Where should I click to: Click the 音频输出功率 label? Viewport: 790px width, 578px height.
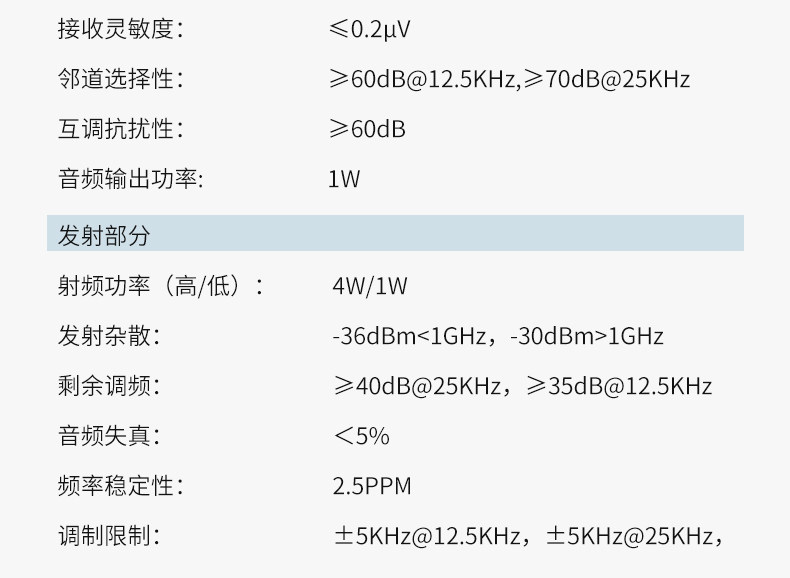[x=130, y=180]
